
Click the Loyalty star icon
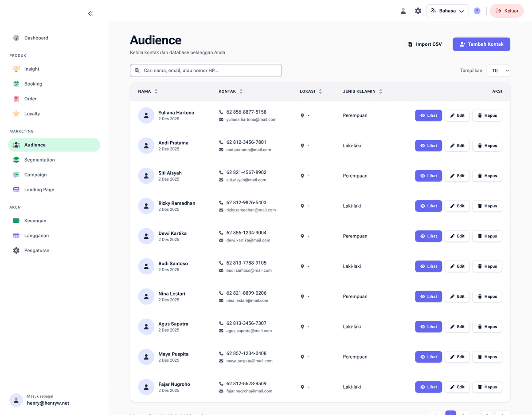point(16,114)
